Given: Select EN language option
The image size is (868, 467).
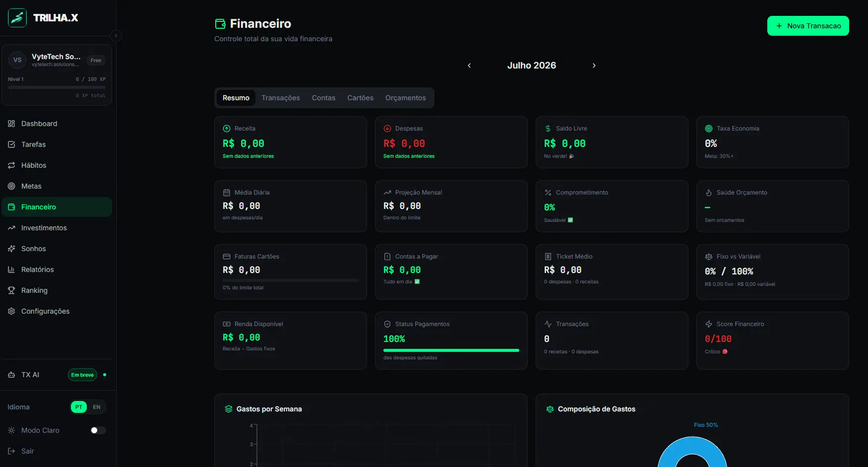Looking at the screenshot, I should [x=97, y=407].
